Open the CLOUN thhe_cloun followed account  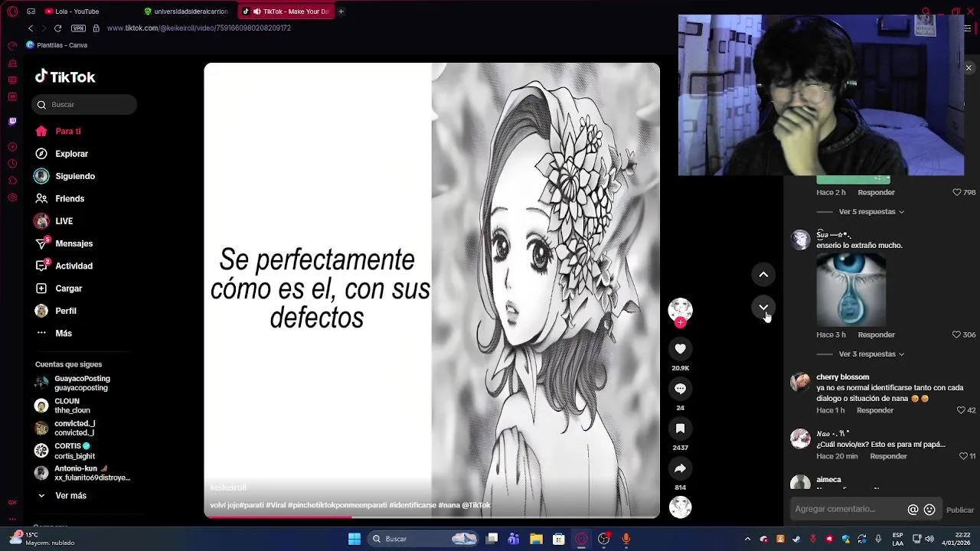coord(63,406)
